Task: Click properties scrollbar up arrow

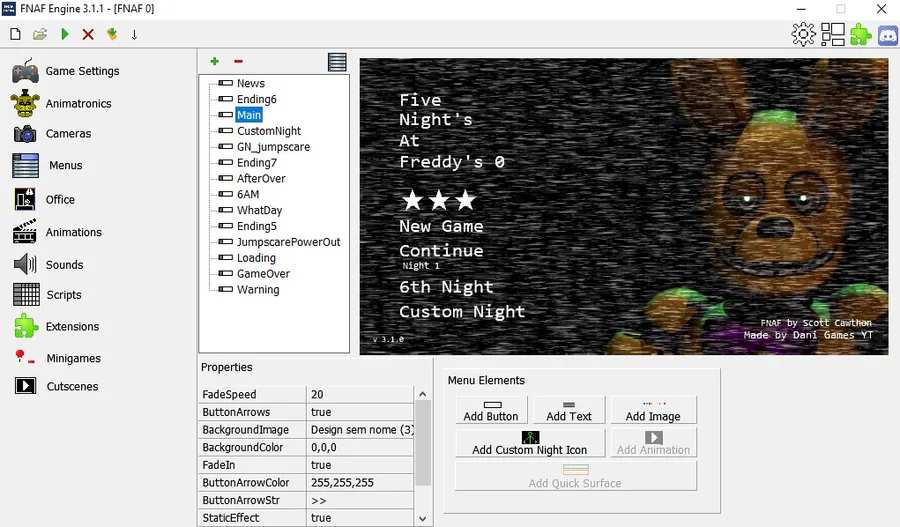Action: (x=422, y=394)
